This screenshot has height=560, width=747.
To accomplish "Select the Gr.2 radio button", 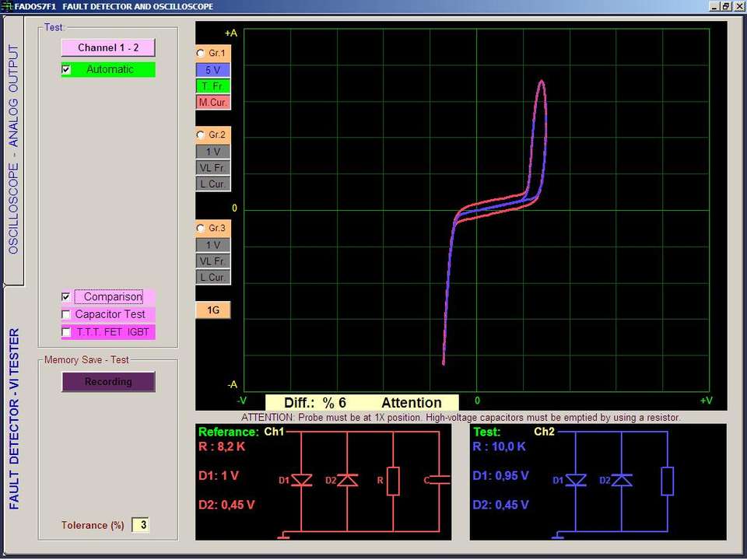I will pos(201,135).
